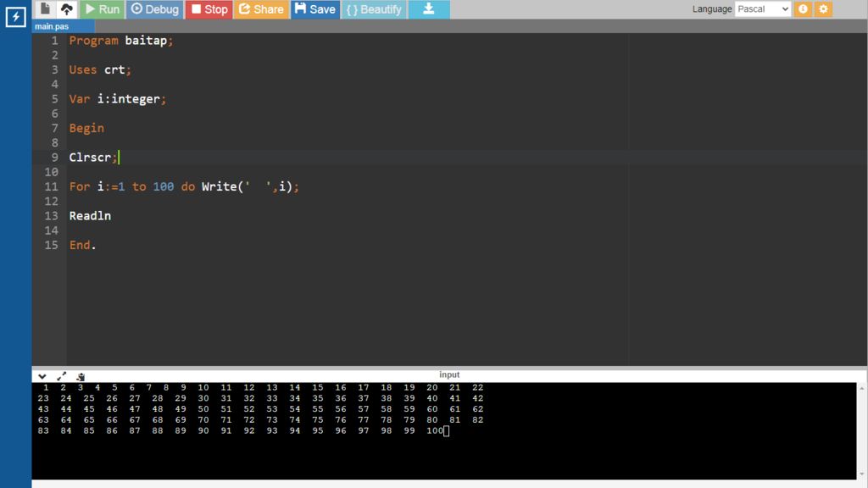
Task: Save the current project
Action: click(x=315, y=9)
